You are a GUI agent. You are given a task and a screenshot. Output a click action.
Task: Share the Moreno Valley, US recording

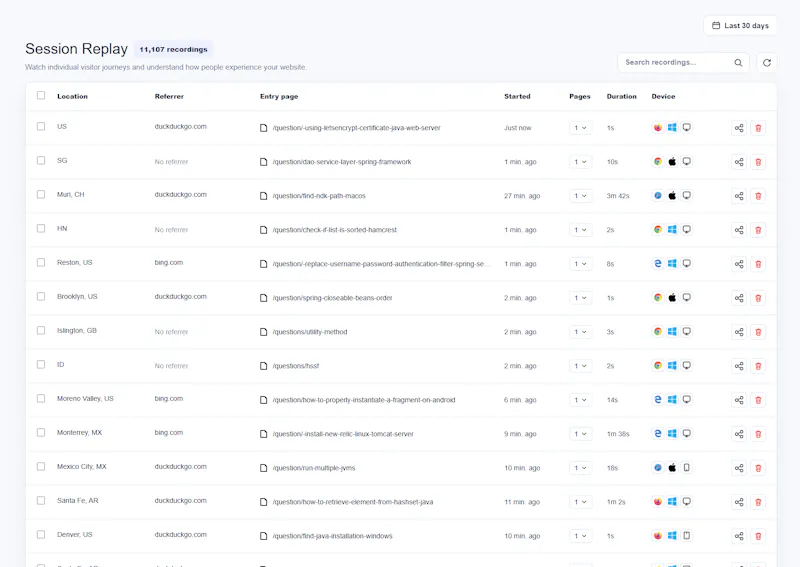click(x=739, y=400)
